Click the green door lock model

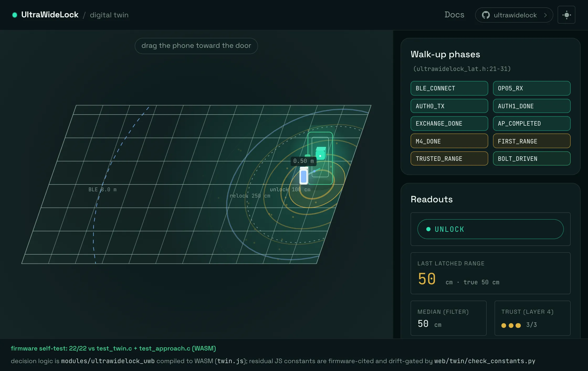pyautogui.click(x=321, y=153)
